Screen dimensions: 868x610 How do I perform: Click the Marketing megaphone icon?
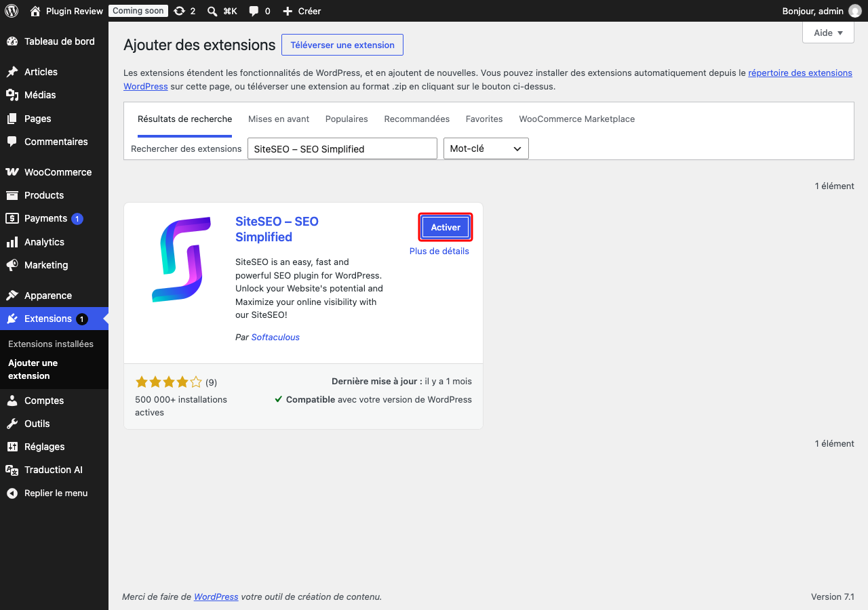tap(12, 265)
